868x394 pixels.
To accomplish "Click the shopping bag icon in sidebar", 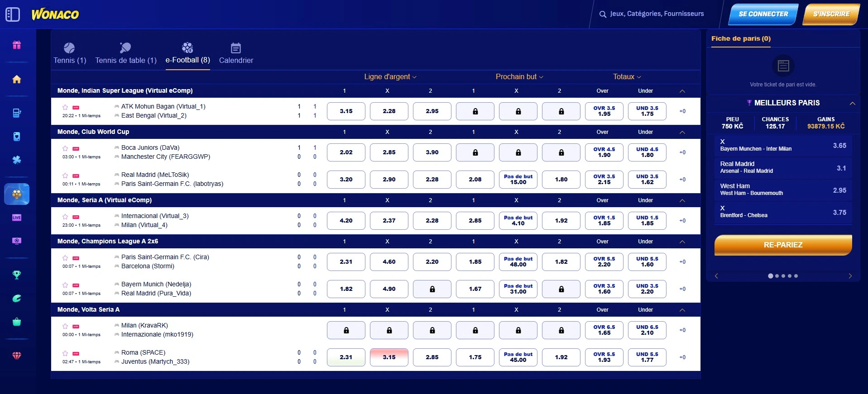I will 17,322.
